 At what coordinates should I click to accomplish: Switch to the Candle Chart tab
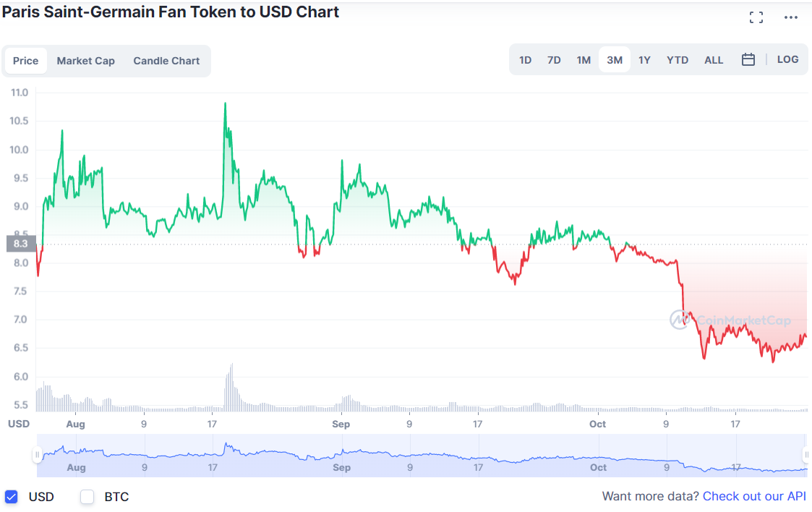point(166,61)
